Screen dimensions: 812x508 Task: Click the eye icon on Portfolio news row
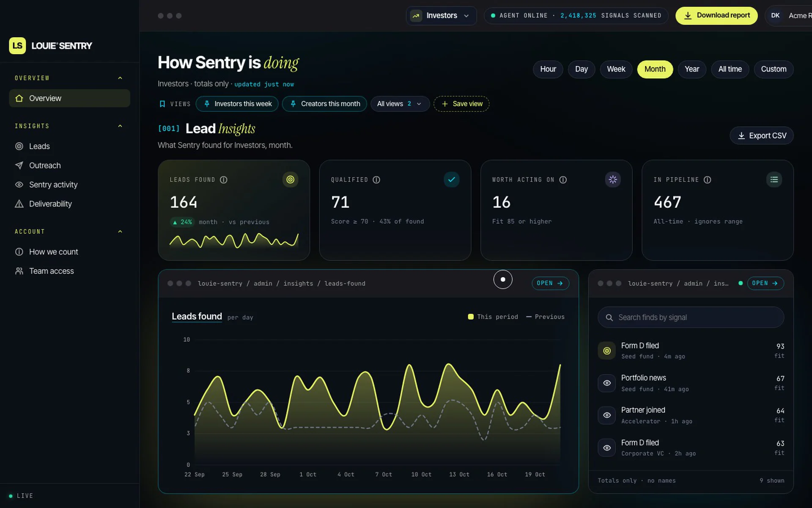click(x=607, y=383)
